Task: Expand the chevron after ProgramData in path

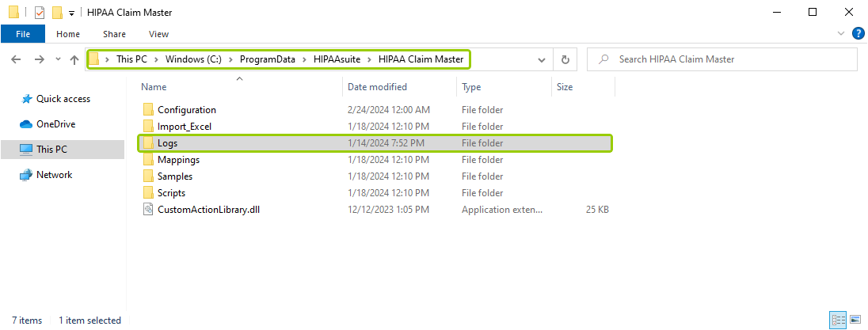Action: pyautogui.click(x=304, y=59)
